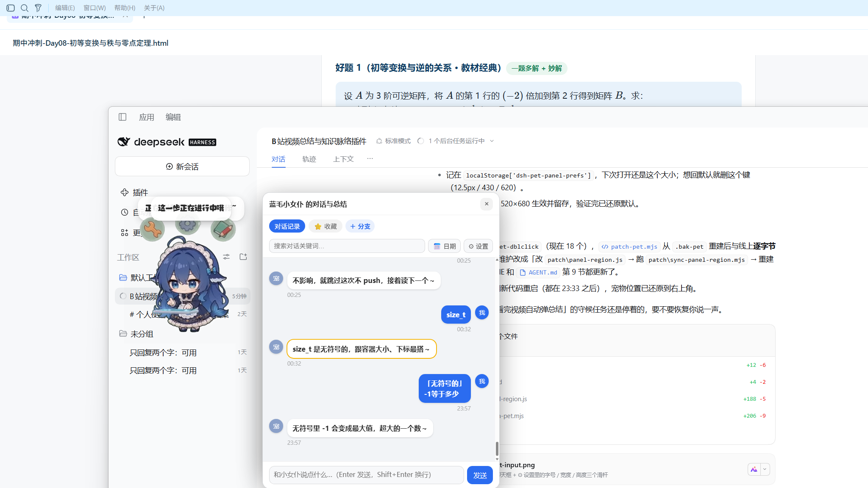This screenshot has height=488, width=868.
Task: Click highlighted size_t是无符号的 reply bubble
Action: tap(361, 349)
